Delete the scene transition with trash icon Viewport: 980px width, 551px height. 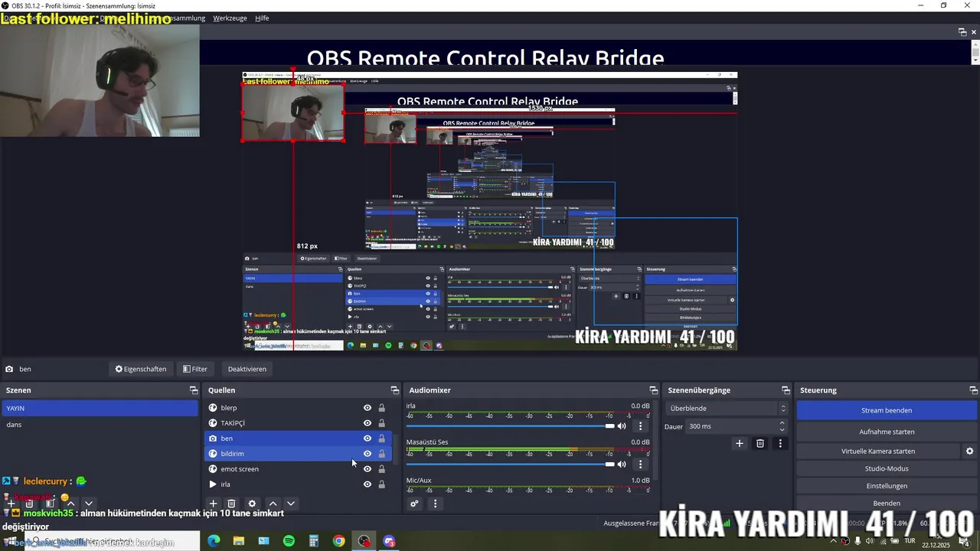point(760,443)
